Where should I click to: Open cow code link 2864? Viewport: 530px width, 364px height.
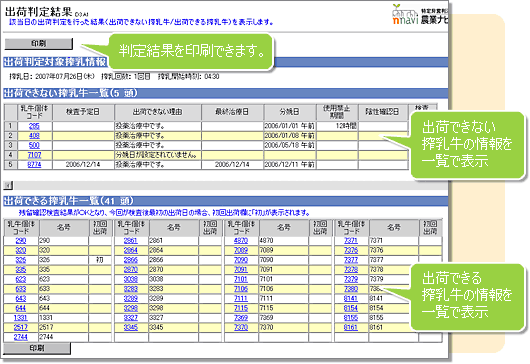point(130,250)
